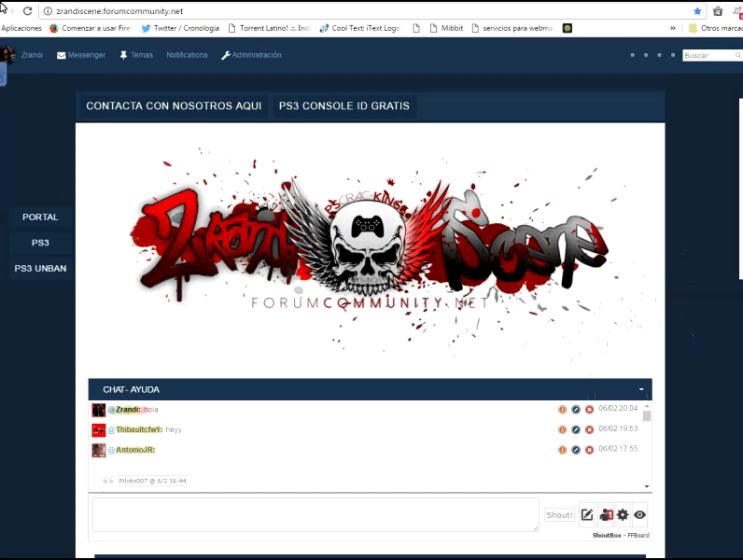The image size is (743, 560).
Task: Click the chat scrollbar down arrow
Action: point(647,486)
